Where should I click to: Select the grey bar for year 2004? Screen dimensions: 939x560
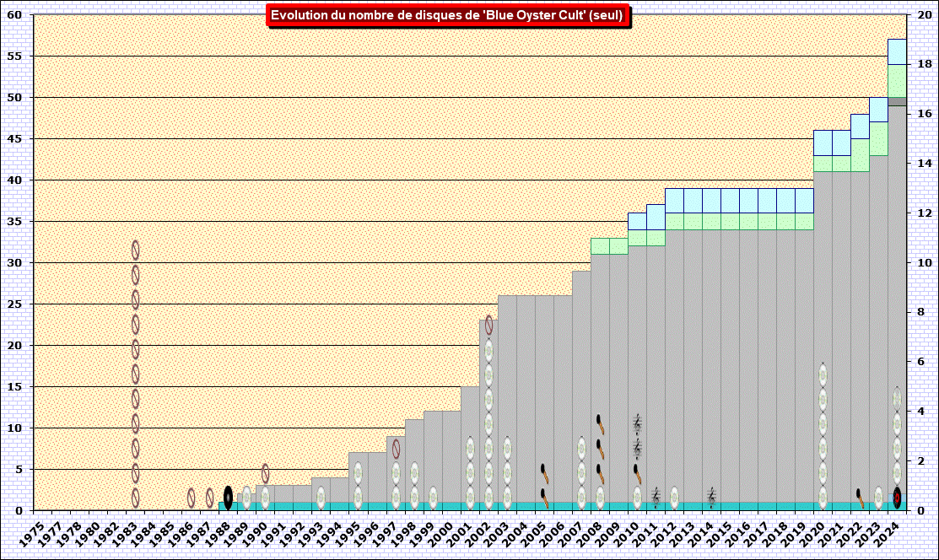[526, 399]
